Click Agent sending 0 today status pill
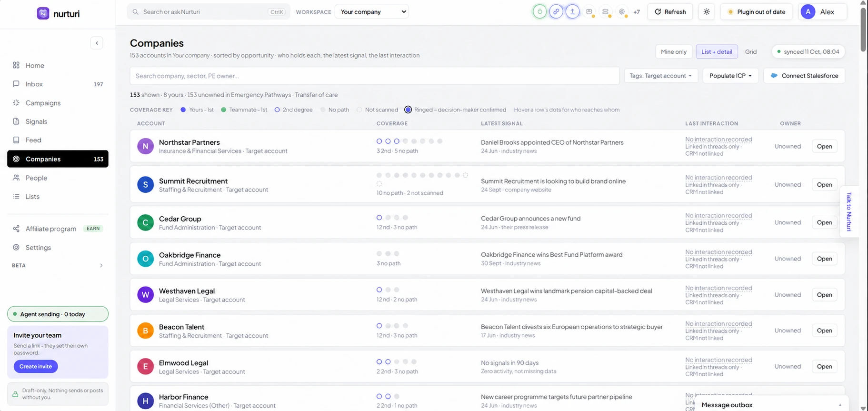Image resolution: width=868 pixels, height=411 pixels. click(58, 314)
